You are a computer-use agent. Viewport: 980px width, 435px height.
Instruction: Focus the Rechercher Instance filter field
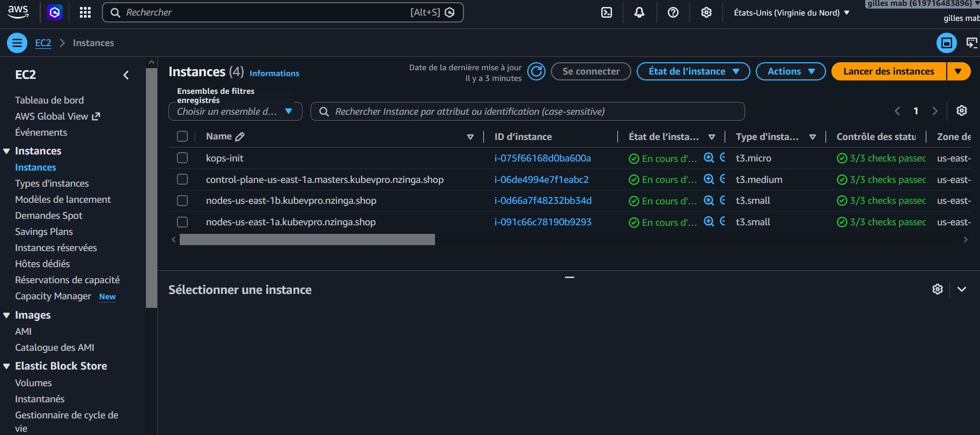[x=528, y=112]
